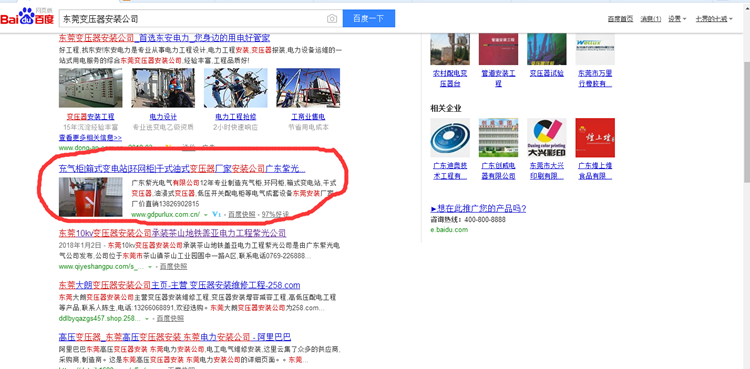Screen dimensions: 750x369
Task: Expand dropdown arrow beside ddlbyqazgs457.shop.258 URL
Action: (147, 319)
